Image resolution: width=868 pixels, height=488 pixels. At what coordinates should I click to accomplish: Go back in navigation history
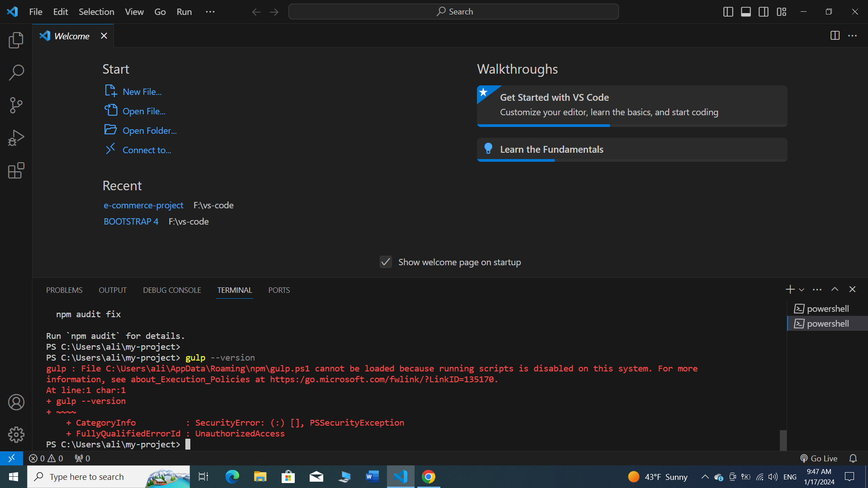tap(256, 12)
